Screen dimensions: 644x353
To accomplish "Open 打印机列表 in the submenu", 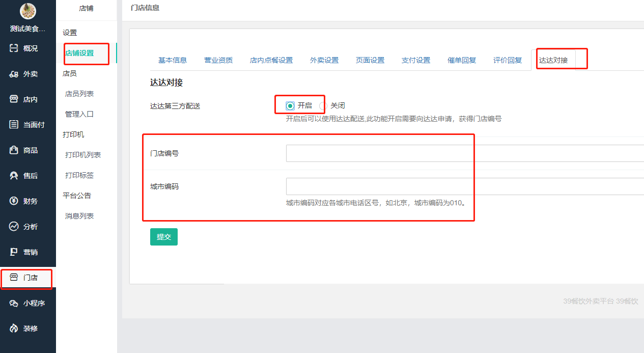I will (83, 155).
